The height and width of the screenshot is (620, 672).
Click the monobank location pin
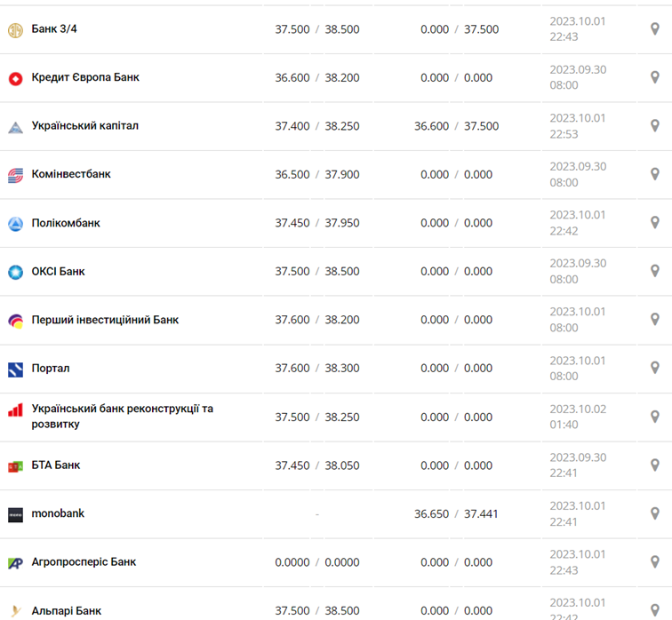coord(655,514)
